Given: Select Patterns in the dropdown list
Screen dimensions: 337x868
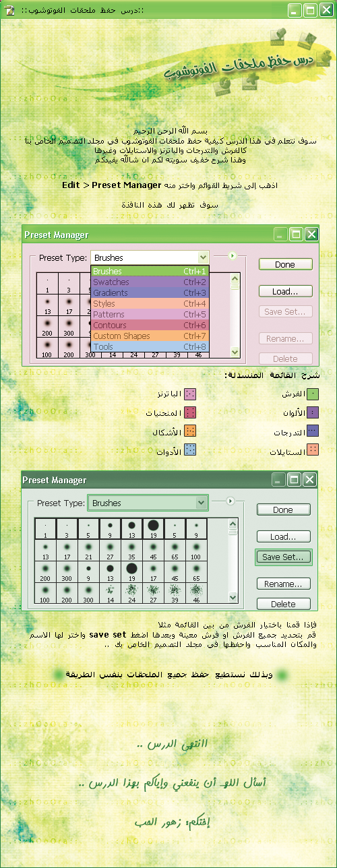Looking at the screenshot, I should coord(151,314).
